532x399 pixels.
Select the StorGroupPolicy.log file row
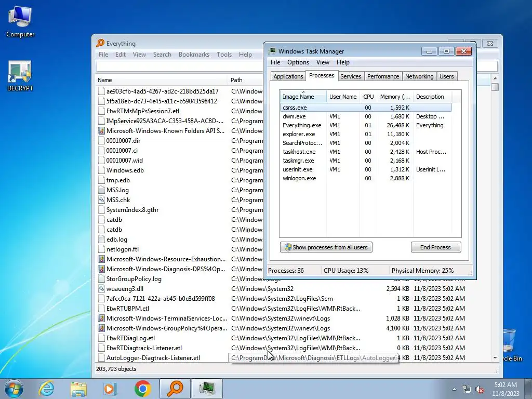(180, 279)
